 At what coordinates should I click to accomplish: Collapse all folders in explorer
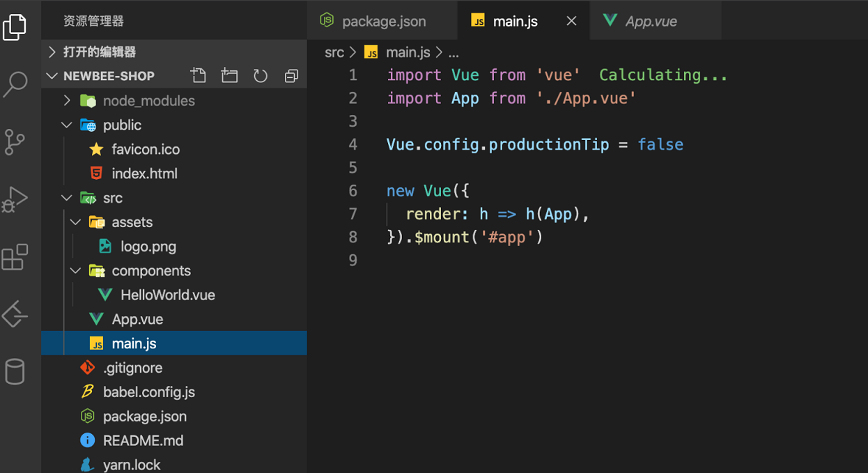click(x=291, y=75)
